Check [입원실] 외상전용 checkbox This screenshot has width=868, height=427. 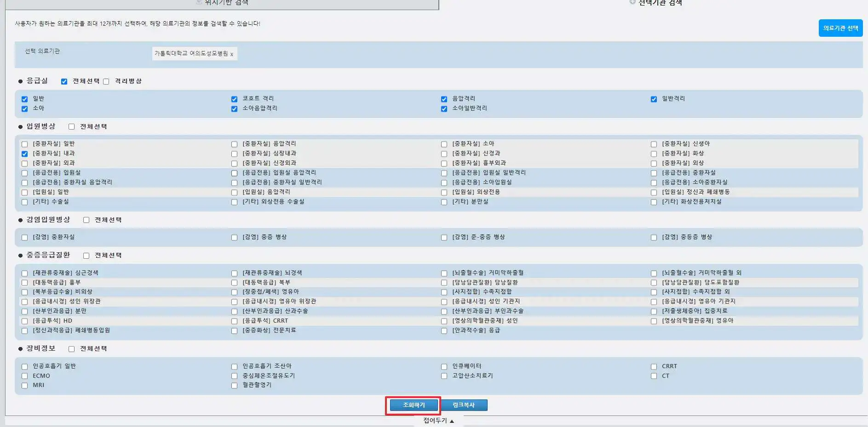[x=444, y=192]
